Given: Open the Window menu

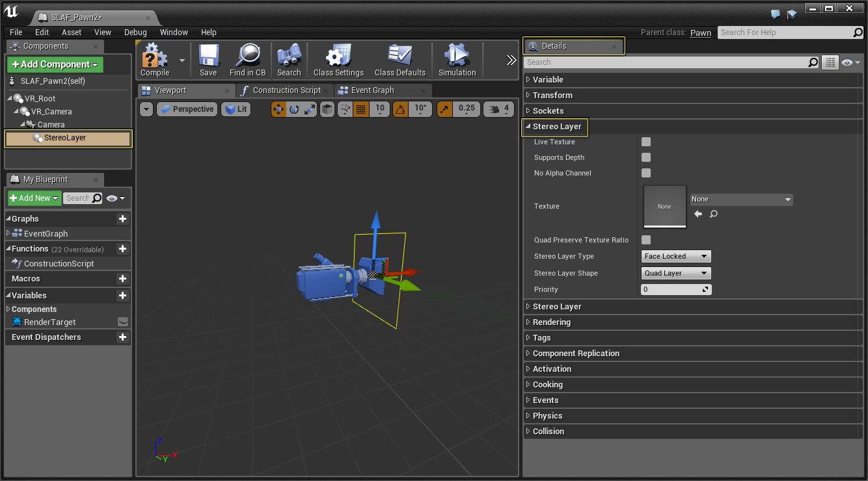Looking at the screenshot, I should coord(174,32).
